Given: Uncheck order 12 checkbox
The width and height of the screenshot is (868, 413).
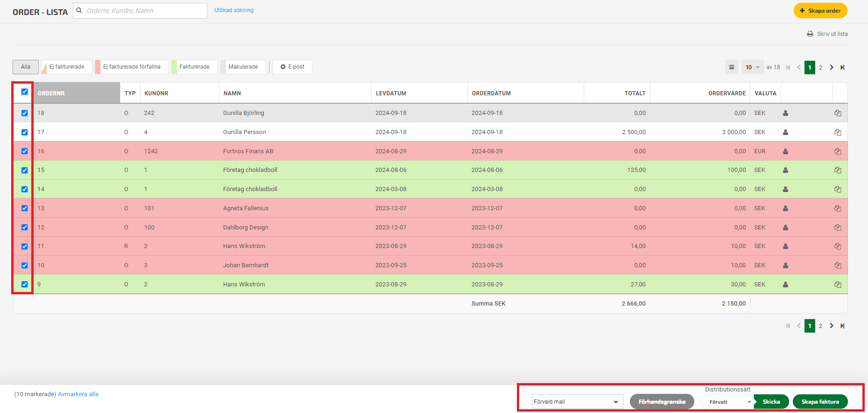Looking at the screenshot, I should (x=25, y=228).
